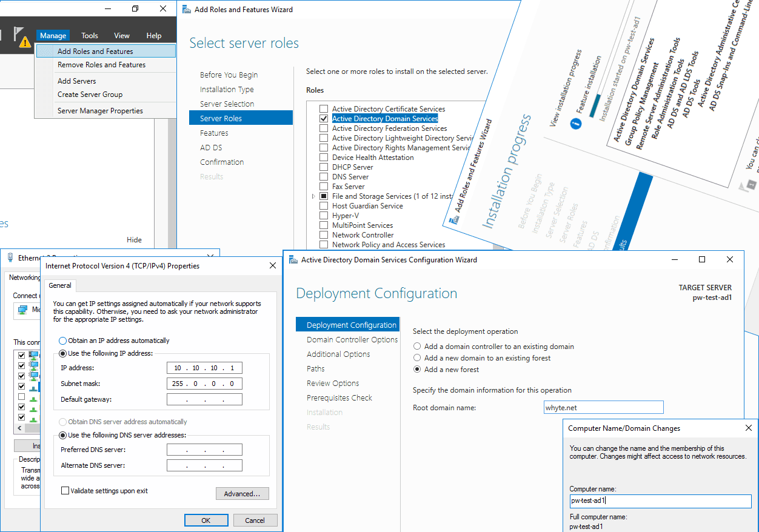Confirm IPv4 Properties with OK
Image resolution: width=759 pixels, height=532 pixels.
(206, 520)
